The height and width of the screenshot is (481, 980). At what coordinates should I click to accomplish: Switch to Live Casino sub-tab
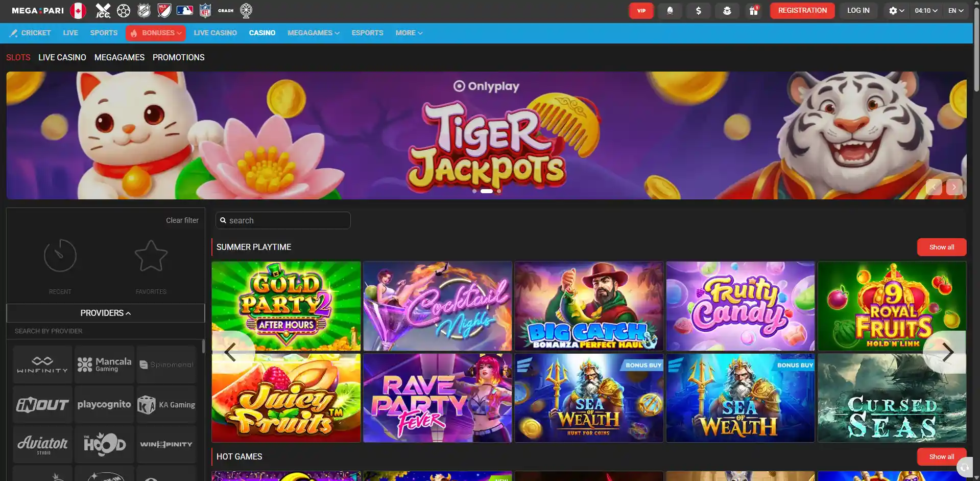pyautogui.click(x=62, y=57)
